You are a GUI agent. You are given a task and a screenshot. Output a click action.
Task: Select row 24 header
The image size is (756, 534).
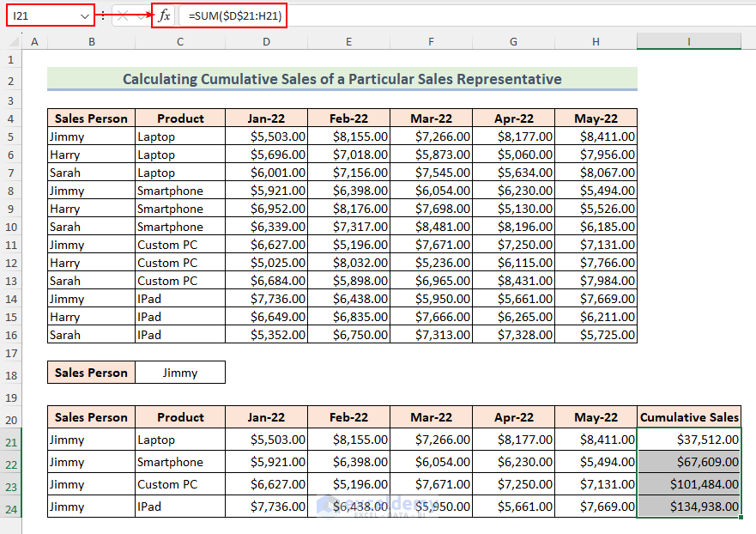(10, 509)
